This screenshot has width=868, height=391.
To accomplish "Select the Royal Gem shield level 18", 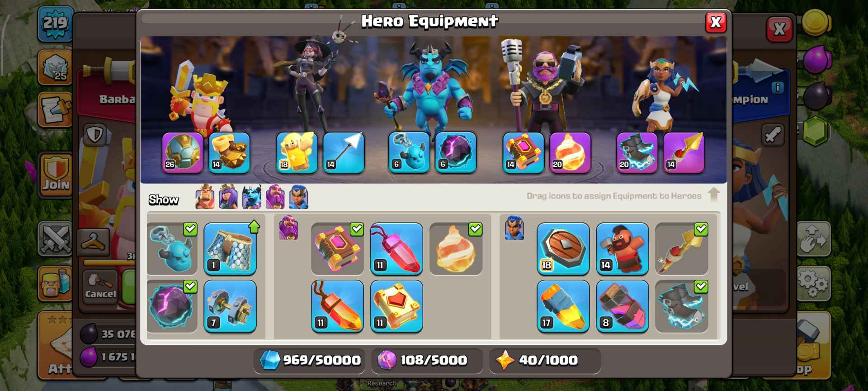I will click(563, 249).
